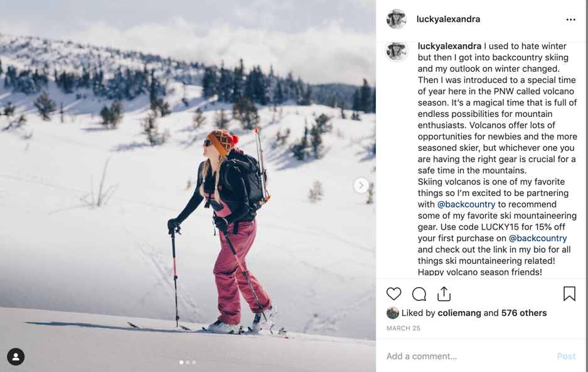Like the post with heart icon
This screenshot has width=588, height=372.
tap(393, 293)
